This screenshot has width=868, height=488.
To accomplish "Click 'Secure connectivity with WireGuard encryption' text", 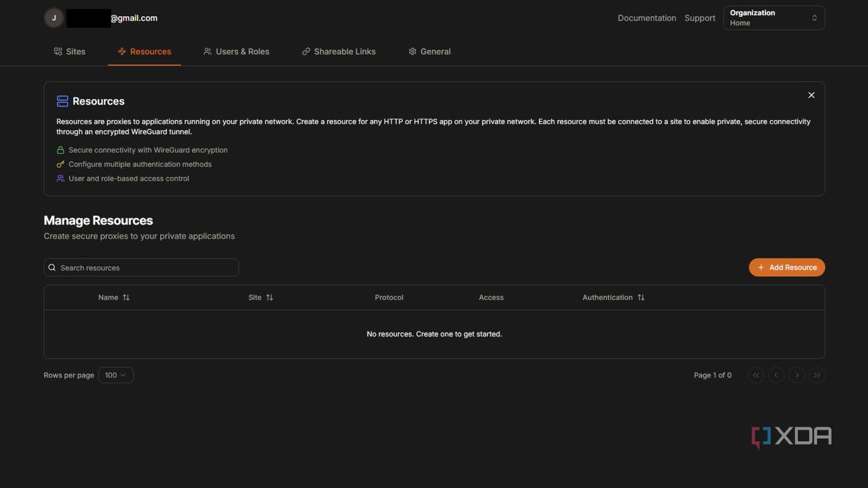I will 148,150.
